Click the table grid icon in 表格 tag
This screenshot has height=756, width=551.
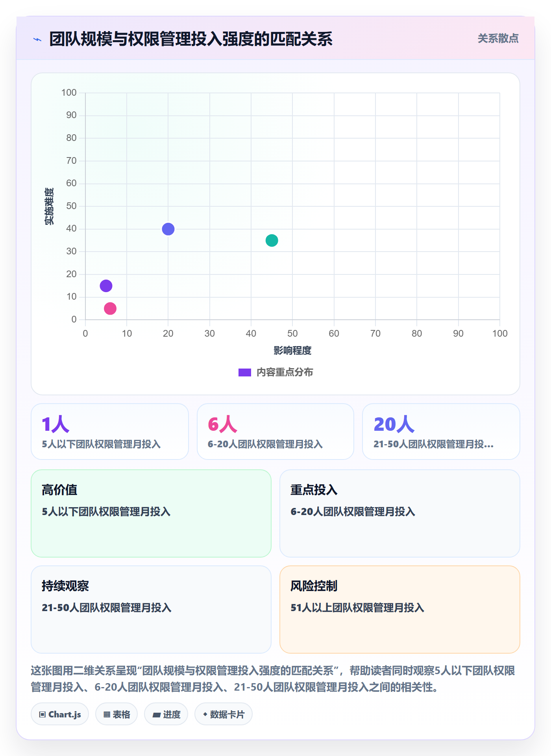coord(107,715)
